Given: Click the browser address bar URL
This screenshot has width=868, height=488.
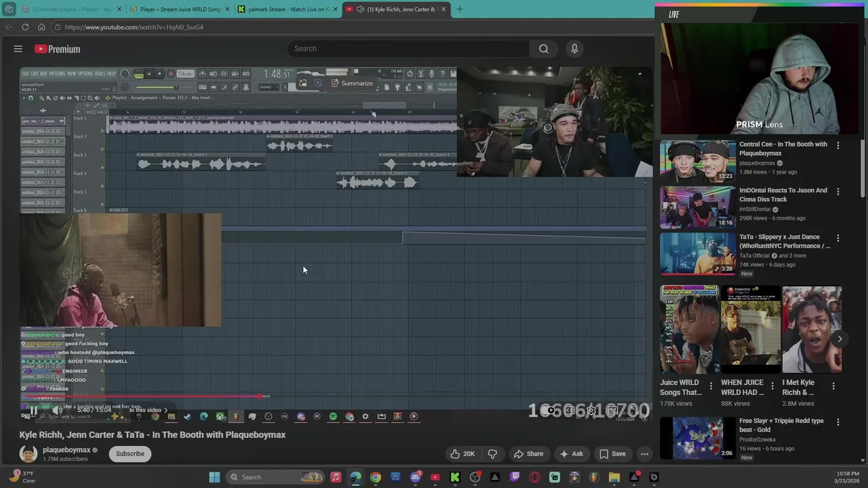Looking at the screenshot, I should click(x=134, y=27).
